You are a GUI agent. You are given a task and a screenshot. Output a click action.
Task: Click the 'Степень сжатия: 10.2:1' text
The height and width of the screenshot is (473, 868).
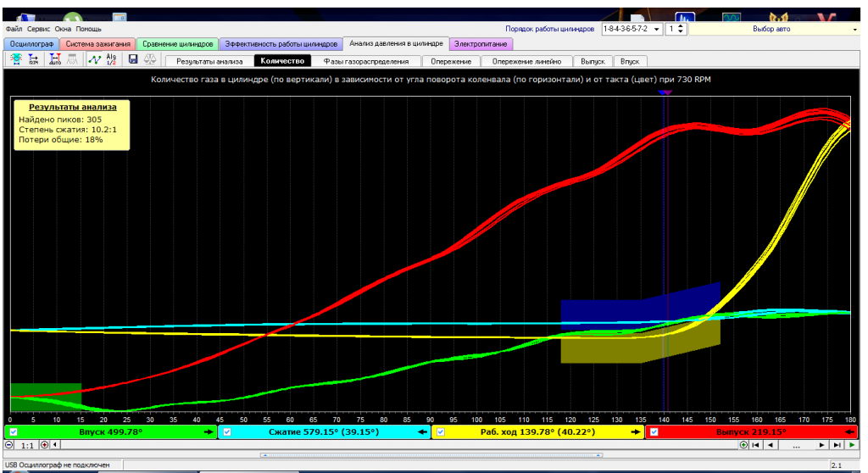[x=68, y=130]
